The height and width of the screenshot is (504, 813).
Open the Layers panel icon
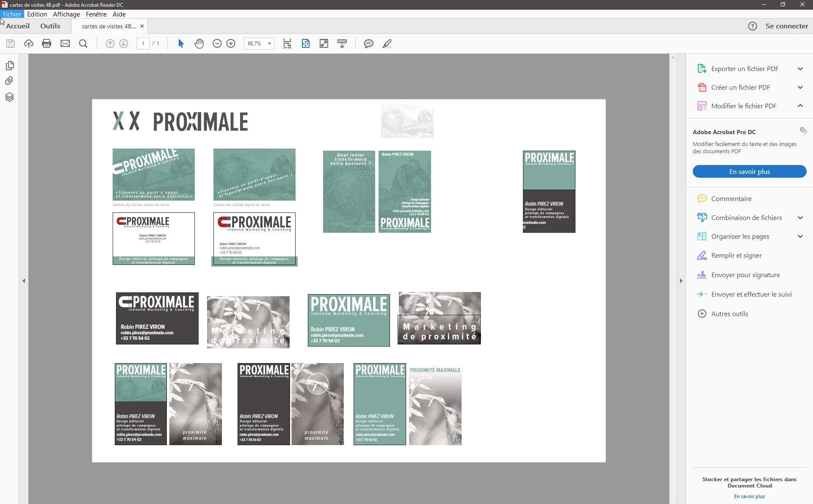click(9, 97)
